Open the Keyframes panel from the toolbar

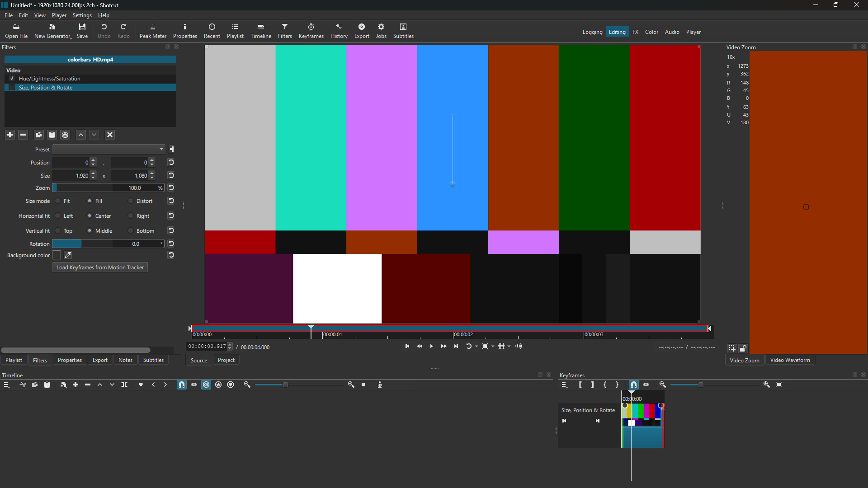pyautogui.click(x=311, y=31)
